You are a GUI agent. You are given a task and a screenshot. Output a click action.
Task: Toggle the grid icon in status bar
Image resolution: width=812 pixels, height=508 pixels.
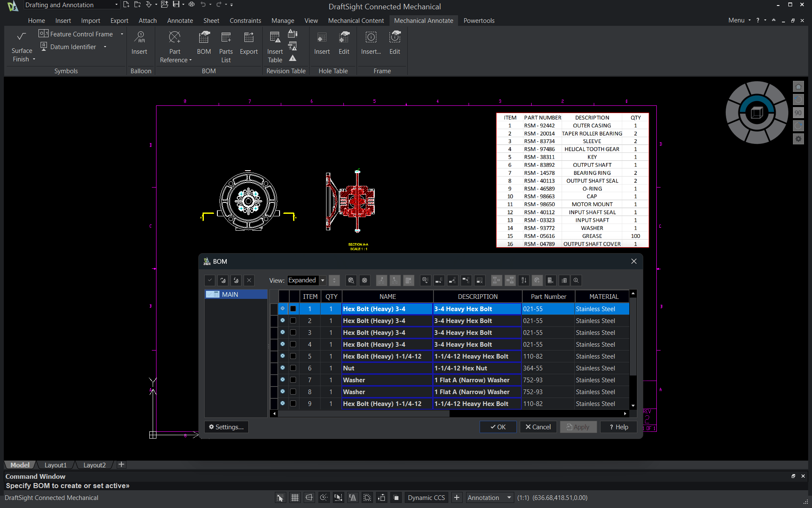(x=295, y=498)
